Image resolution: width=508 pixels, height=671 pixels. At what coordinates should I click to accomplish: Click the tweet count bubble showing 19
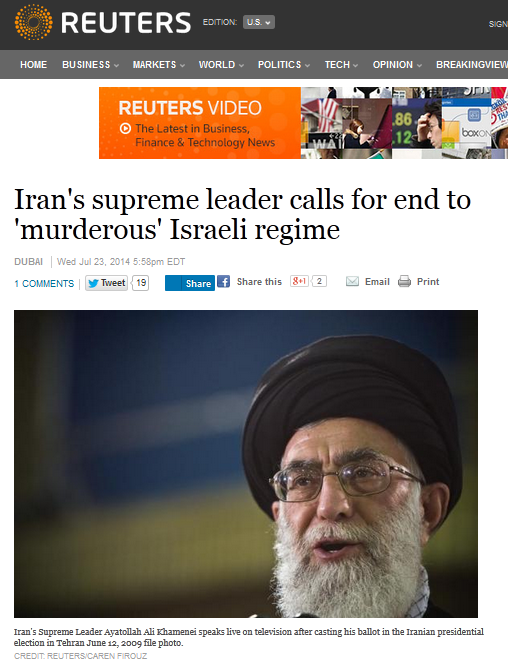click(x=140, y=283)
